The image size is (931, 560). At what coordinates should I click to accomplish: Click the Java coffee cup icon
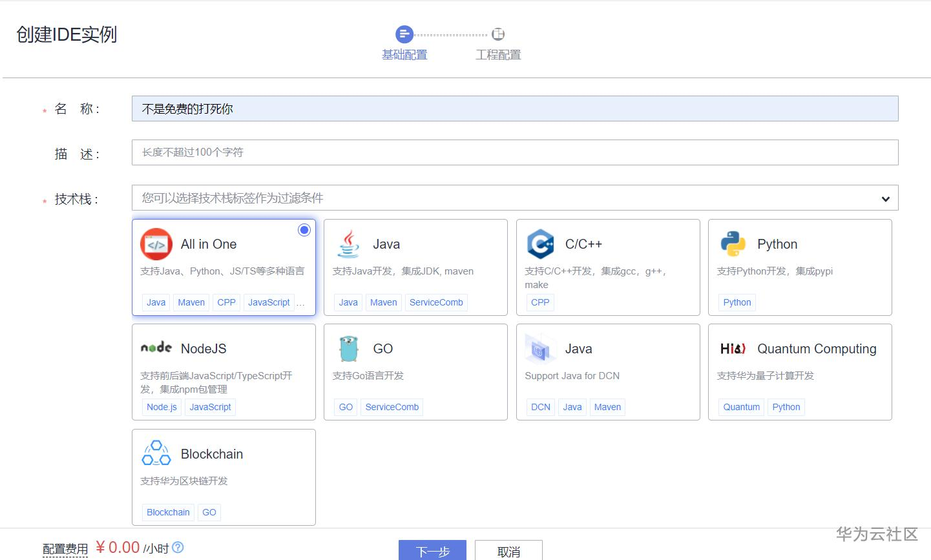pyautogui.click(x=348, y=244)
